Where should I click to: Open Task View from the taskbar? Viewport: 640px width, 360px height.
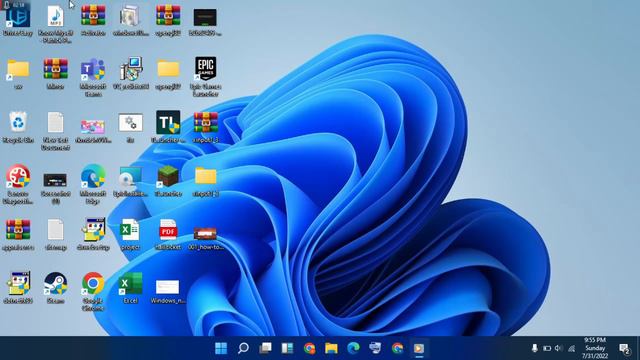pos(265,348)
